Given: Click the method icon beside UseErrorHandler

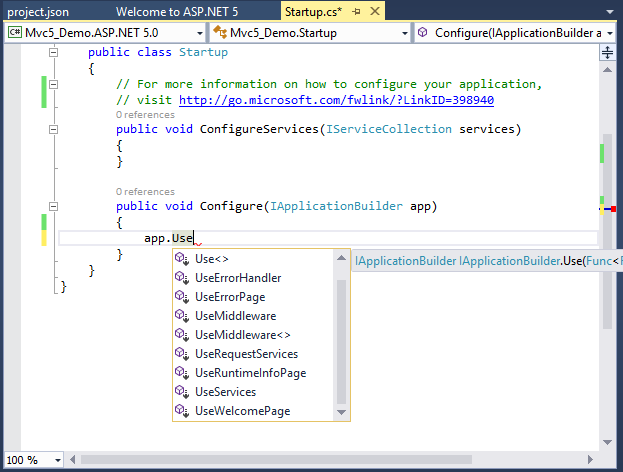Looking at the screenshot, I should (x=182, y=278).
